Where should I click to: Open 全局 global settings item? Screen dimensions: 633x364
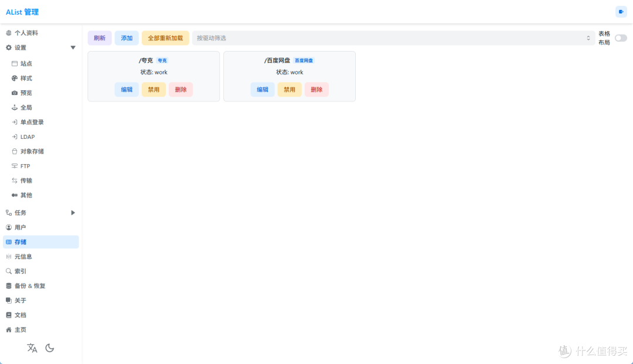click(43, 107)
